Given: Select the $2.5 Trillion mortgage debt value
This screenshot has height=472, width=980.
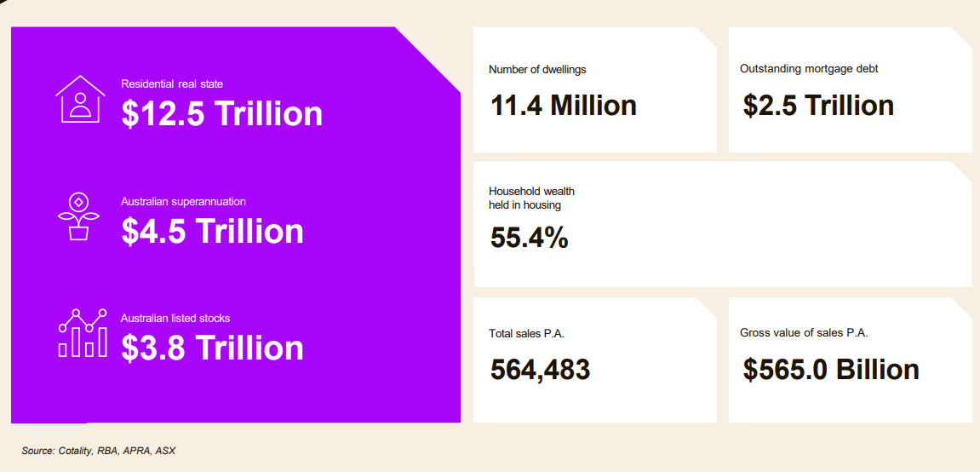Looking at the screenshot, I should click(818, 106).
